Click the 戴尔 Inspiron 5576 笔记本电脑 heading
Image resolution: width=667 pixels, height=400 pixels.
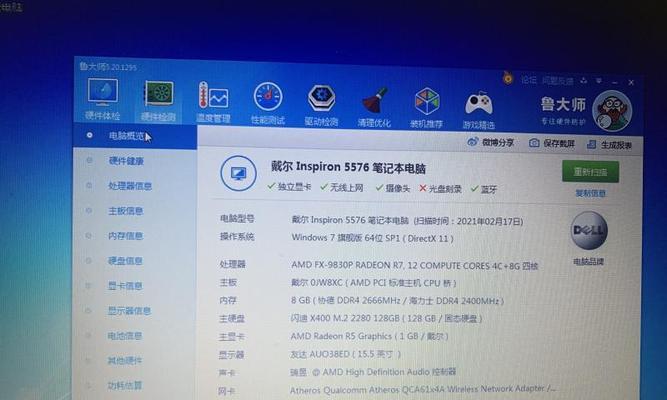click(348, 167)
